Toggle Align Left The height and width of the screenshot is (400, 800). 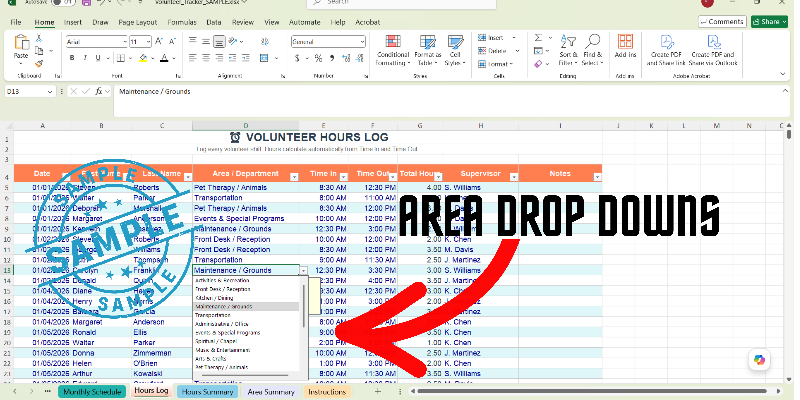pos(192,58)
